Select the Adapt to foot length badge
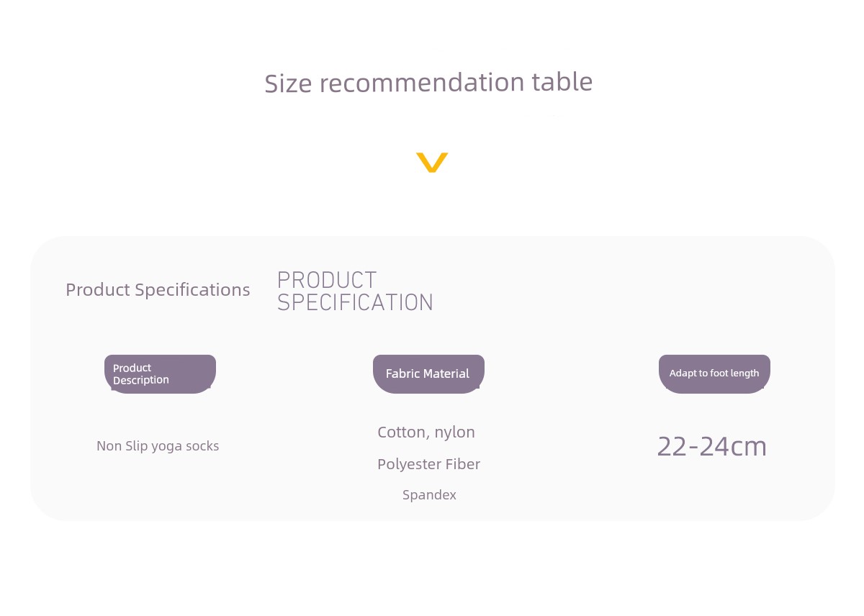This screenshot has height=616, width=864. pyautogui.click(x=714, y=374)
